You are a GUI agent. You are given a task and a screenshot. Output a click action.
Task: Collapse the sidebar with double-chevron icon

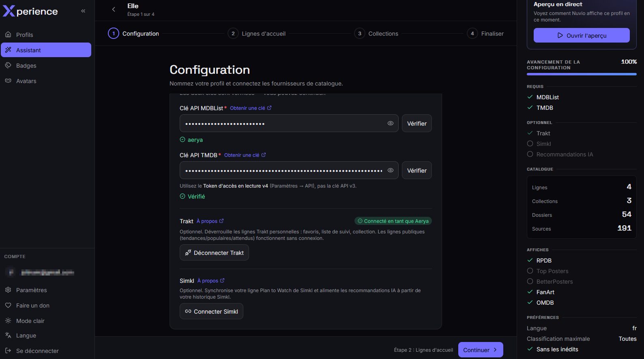[x=83, y=11]
